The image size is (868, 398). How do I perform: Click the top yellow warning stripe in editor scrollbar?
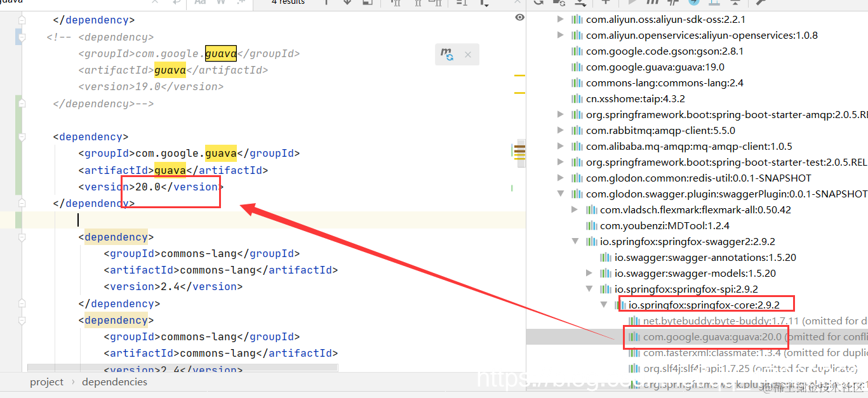tap(519, 76)
